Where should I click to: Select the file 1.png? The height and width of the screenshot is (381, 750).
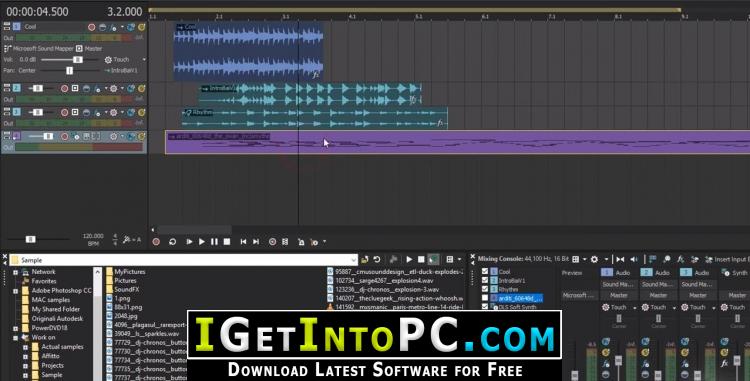click(122, 299)
